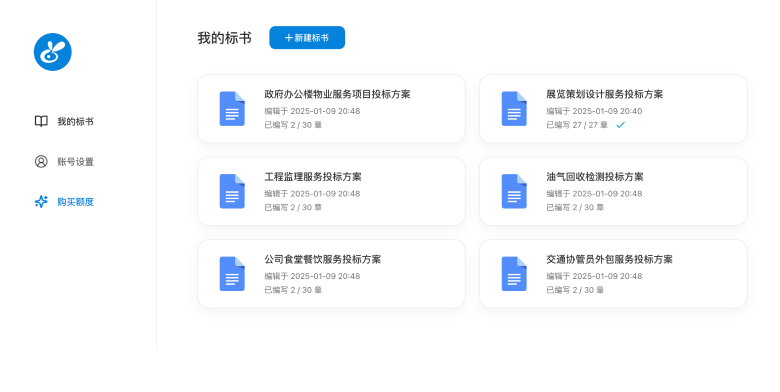
Task: Click document icon of 政府办公楼物业服务项目投标方案
Action: pyautogui.click(x=232, y=108)
